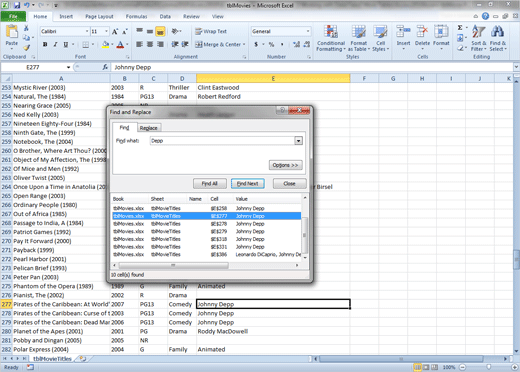Click Decrease Indent icon

[175, 44]
